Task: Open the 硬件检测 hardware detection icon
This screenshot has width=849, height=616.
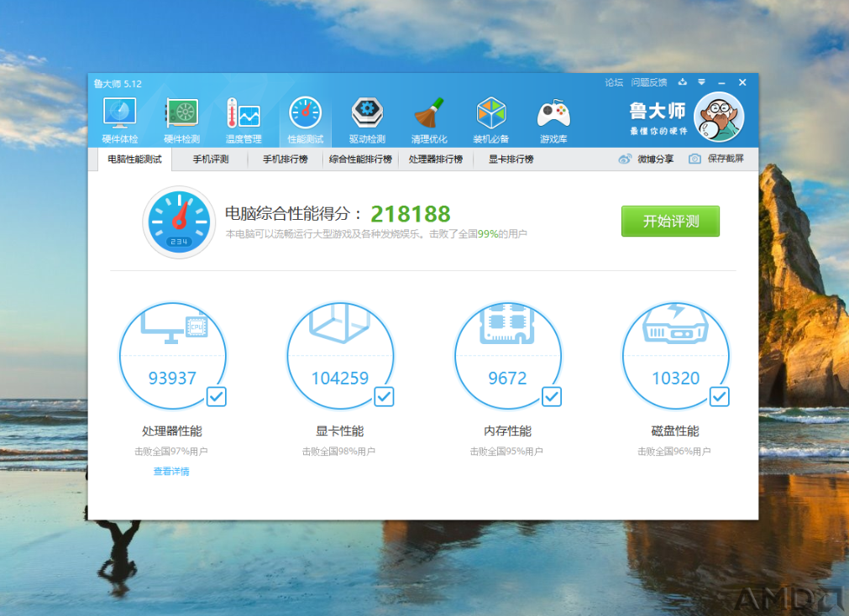Action: (x=182, y=112)
